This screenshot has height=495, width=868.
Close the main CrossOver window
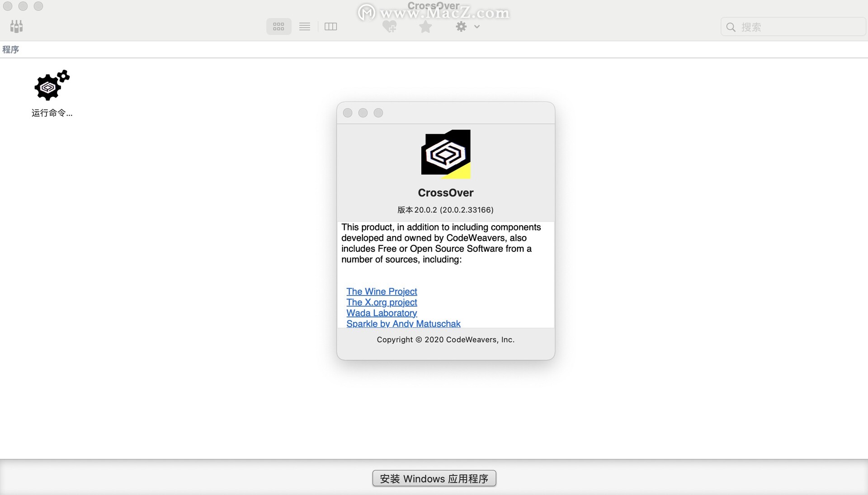pos(8,6)
